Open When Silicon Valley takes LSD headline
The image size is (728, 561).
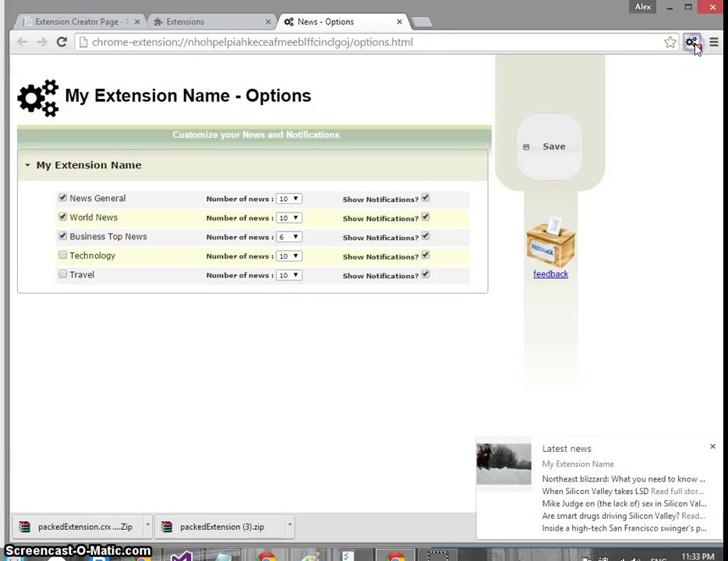[623, 491]
